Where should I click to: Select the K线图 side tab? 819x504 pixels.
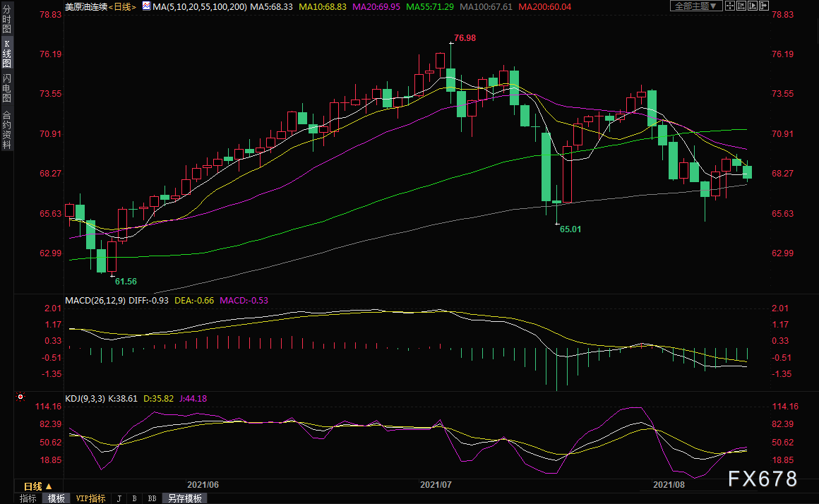tap(7, 53)
